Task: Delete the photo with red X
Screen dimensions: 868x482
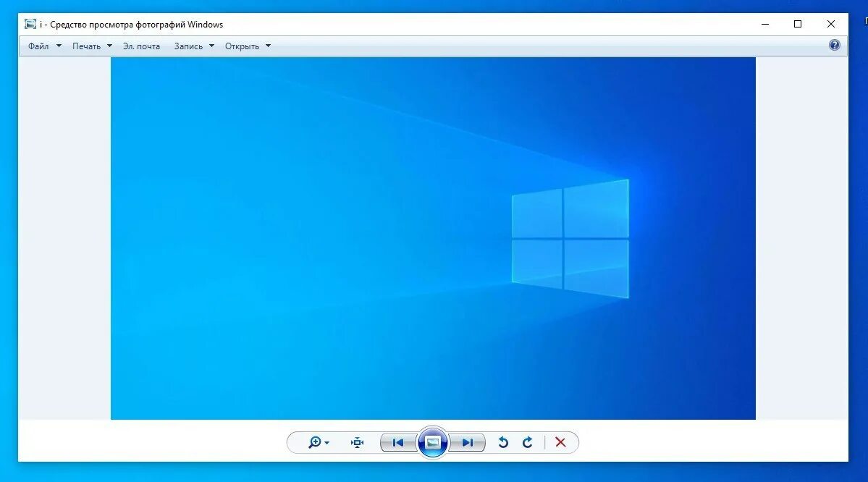Action: [x=560, y=442]
